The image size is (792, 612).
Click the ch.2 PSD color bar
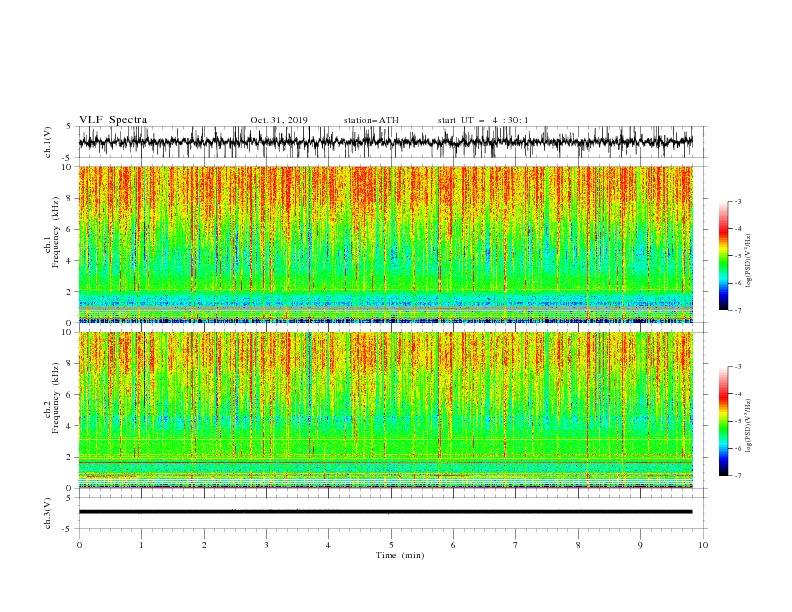[x=723, y=421]
